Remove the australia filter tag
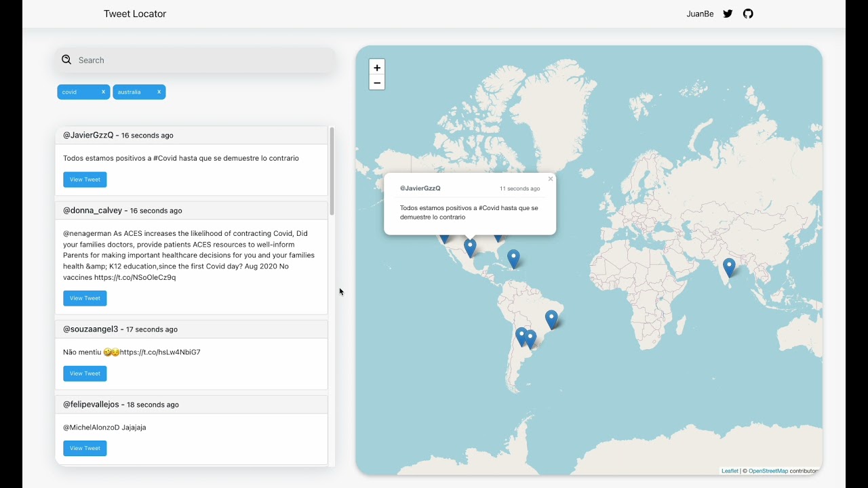 click(x=159, y=92)
